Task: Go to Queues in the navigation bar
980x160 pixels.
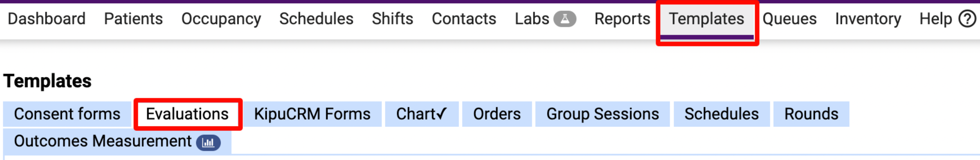Action: [x=789, y=19]
